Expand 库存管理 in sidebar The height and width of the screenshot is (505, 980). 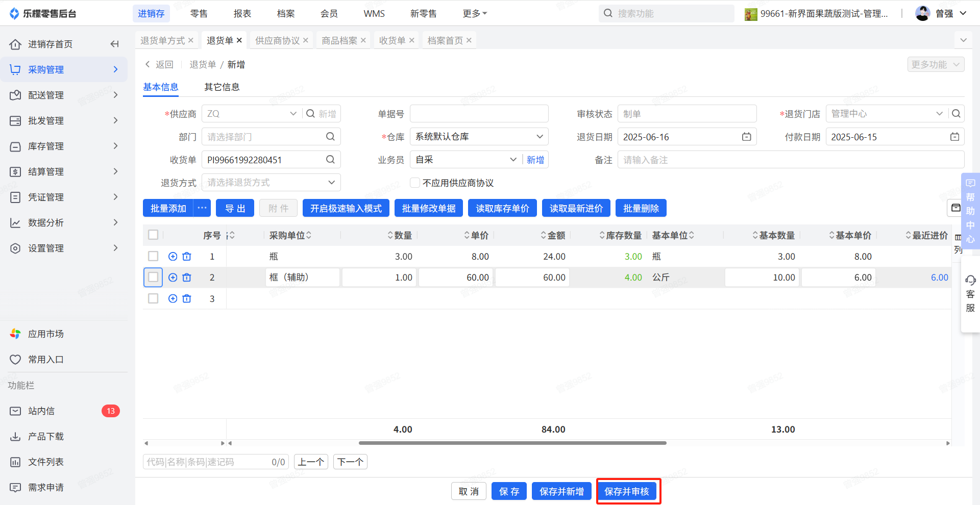[x=64, y=146]
